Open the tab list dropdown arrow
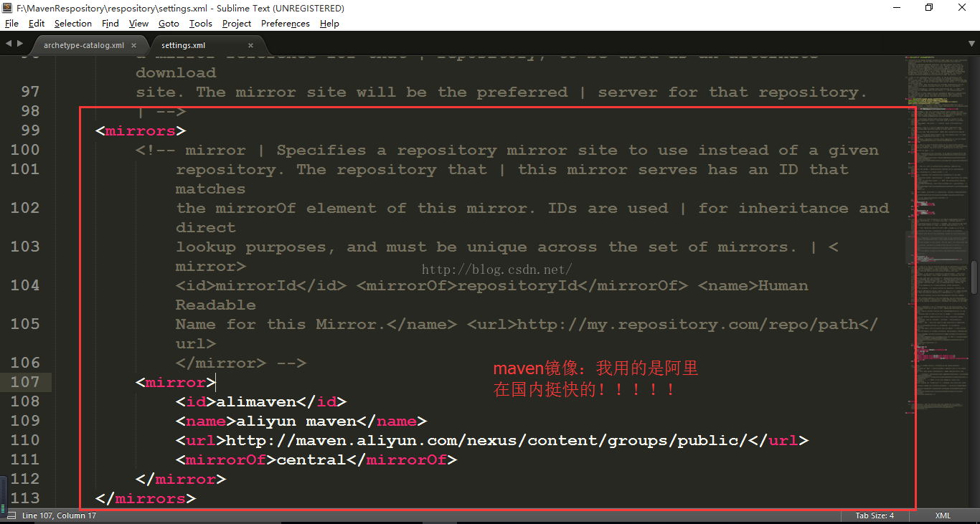 (971, 44)
